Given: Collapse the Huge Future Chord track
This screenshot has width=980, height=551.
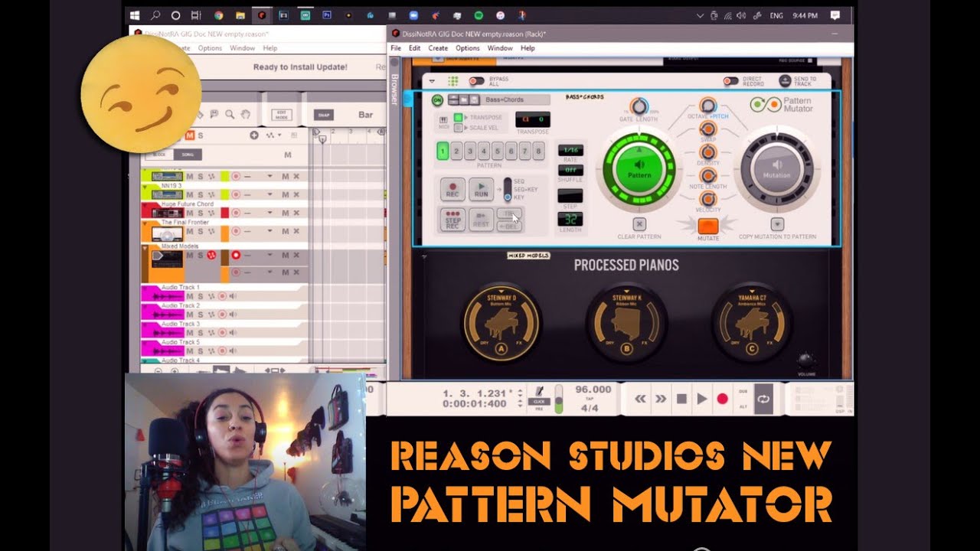Looking at the screenshot, I should pyautogui.click(x=145, y=206).
